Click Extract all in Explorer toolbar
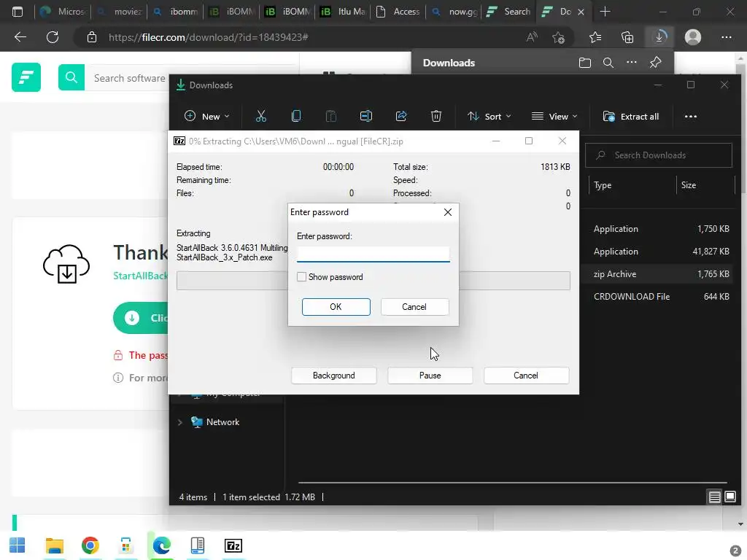 click(631, 116)
